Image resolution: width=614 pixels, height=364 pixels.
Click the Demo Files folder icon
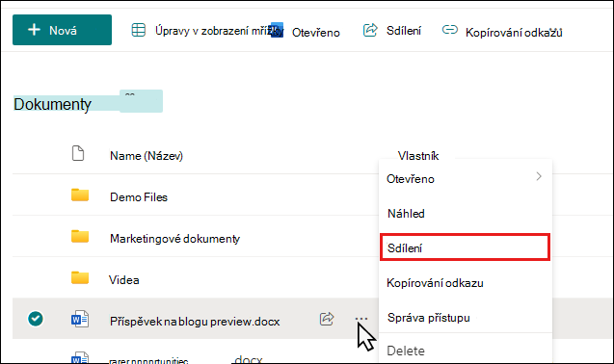80,195
